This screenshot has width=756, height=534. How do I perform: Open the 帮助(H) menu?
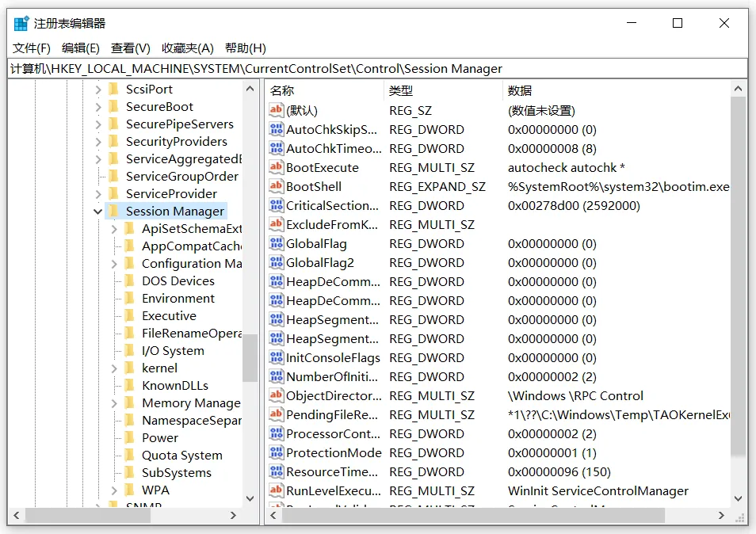(x=246, y=48)
